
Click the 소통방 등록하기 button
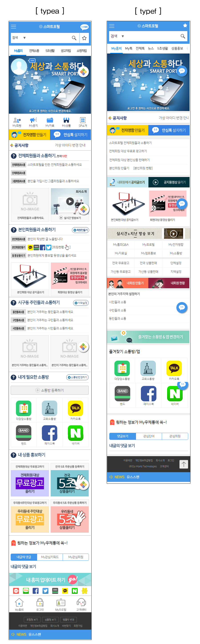pos(50,390)
